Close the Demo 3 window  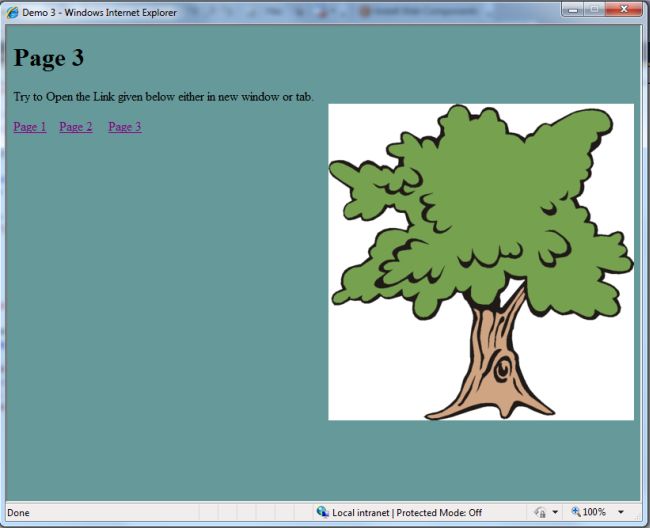coord(624,10)
